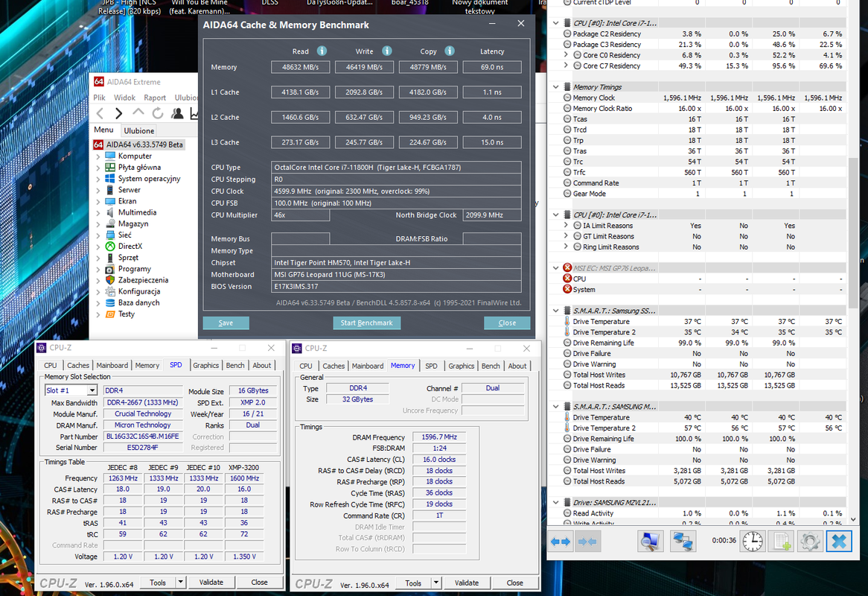The width and height of the screenshot is (868, 596).
Task: Open Bench tab in CPU-Z SPD window
Action: pyautogui.click(x=235, y=366)
